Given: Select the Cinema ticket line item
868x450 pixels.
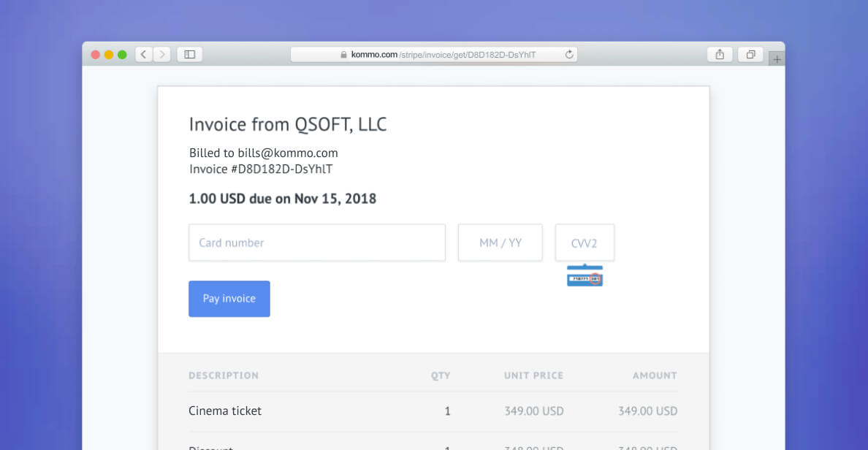Looking at the screenshot, I should click(433, 411).
